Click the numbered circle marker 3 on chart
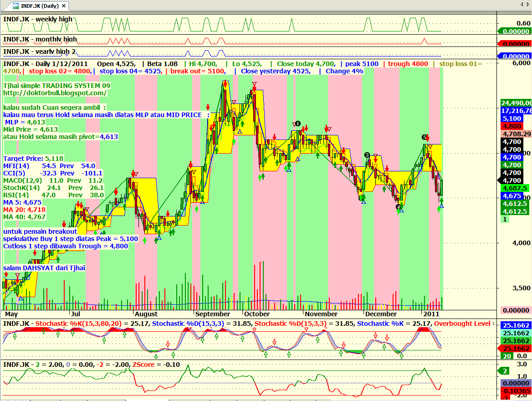Screen dimensions: 532x401 (x=367, y=155)
